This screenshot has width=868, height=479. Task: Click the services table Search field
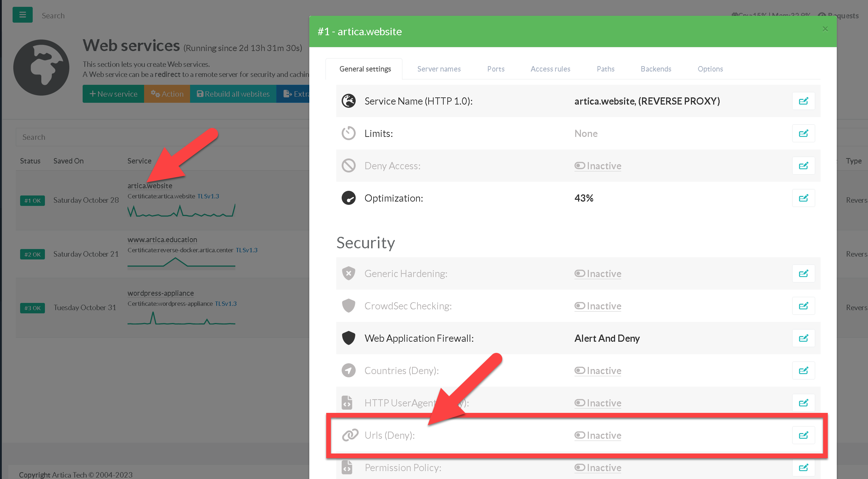162,137
